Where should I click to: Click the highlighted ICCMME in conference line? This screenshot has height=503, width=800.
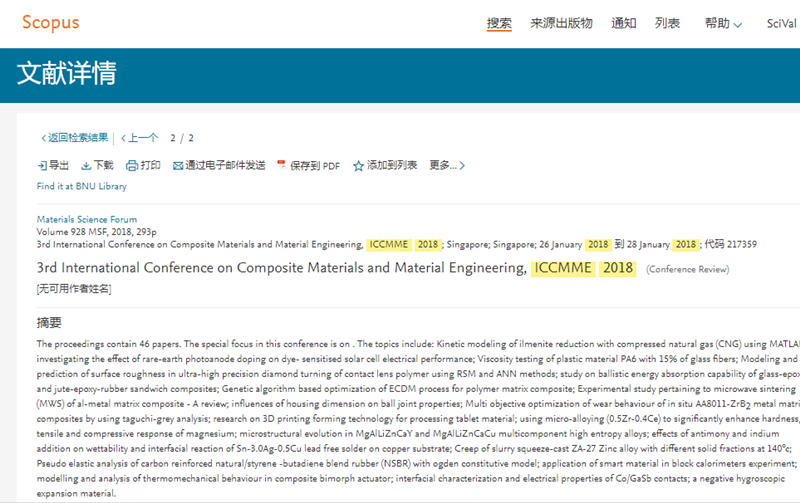[x=389, y=244]
